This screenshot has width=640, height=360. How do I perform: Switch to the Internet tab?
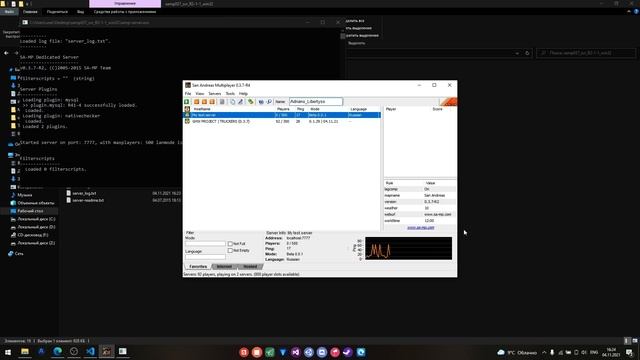click(224, 267)
